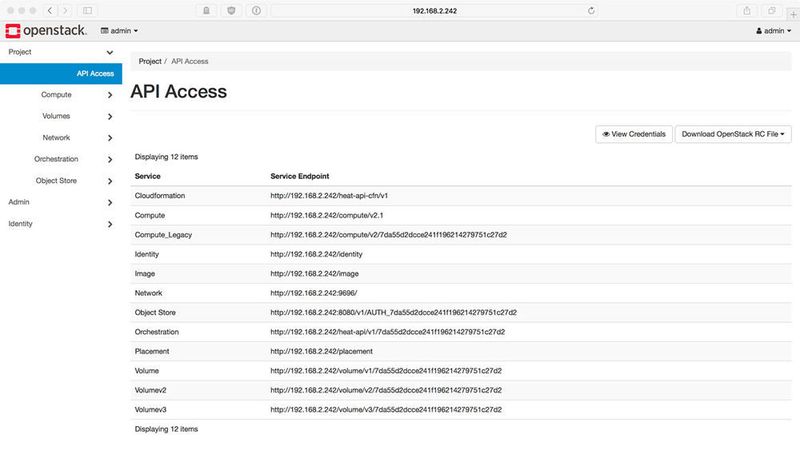Click the compute/v2.1 endpoint URL

[327, 215]
